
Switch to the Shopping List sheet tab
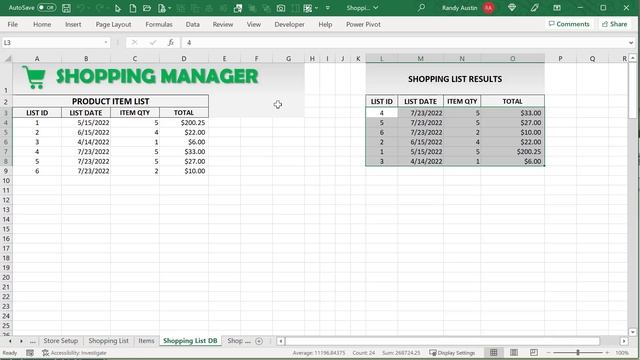109,341
